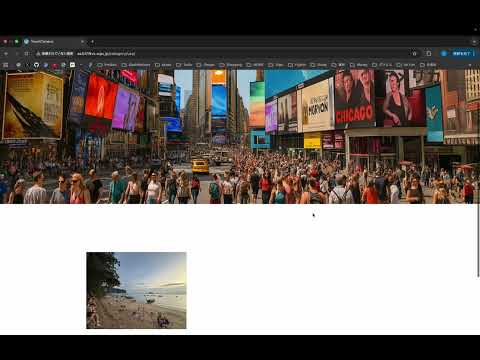Open the tab search dropdown arrow
Image resolution: width=480 pixels, height=360 pixels.
474,42
